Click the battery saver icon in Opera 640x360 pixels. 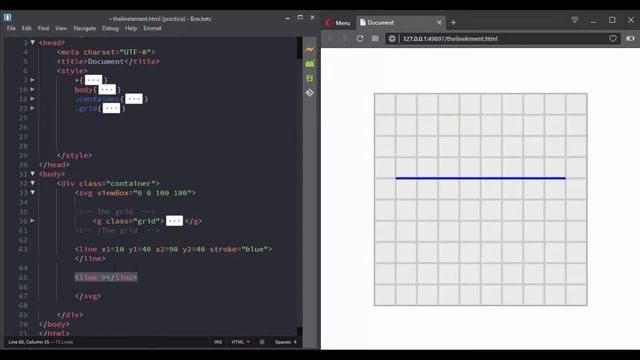(630, 38)
